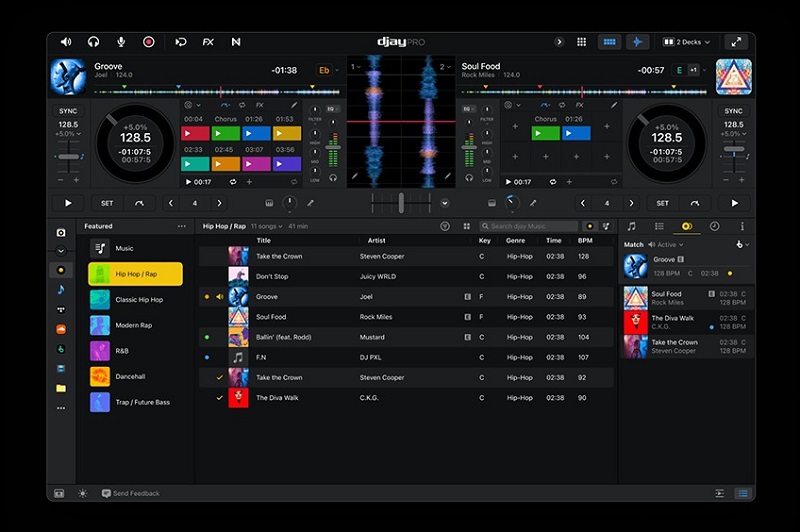
Task: Open the sampler grid icon
Action: pos(581,42)
